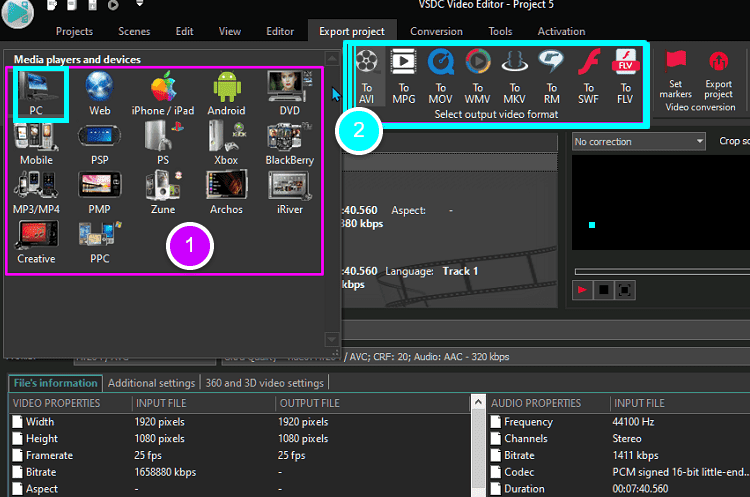
Task: Set output format To RM
Action: pos(551,77)
